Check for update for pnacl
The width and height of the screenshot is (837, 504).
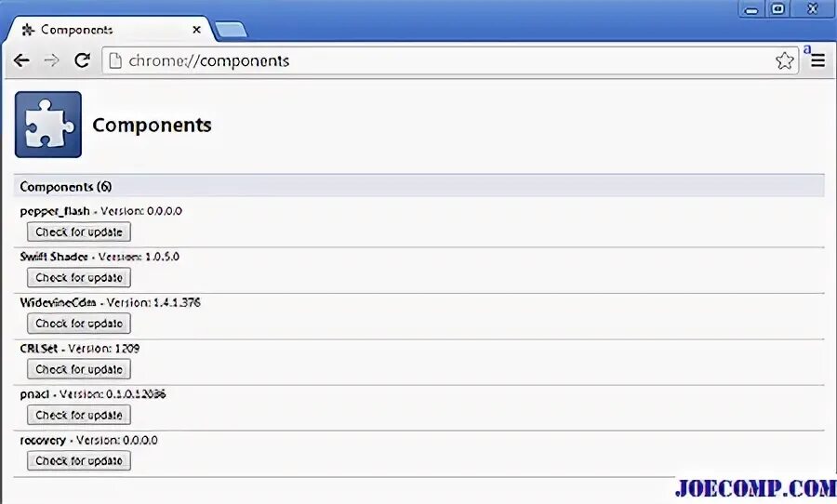point(79,415)
